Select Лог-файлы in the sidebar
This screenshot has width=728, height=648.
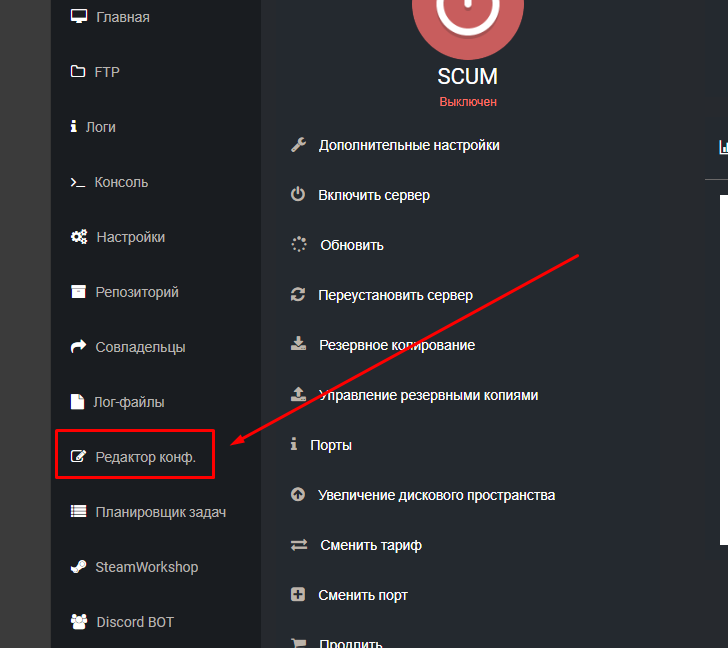[x=129, y=402]
